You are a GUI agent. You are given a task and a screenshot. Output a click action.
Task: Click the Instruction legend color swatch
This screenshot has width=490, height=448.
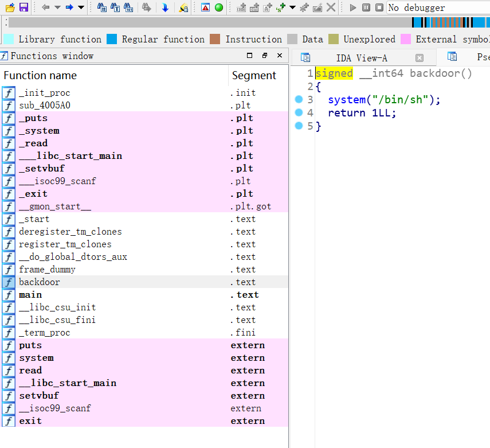tap(215, 39)
